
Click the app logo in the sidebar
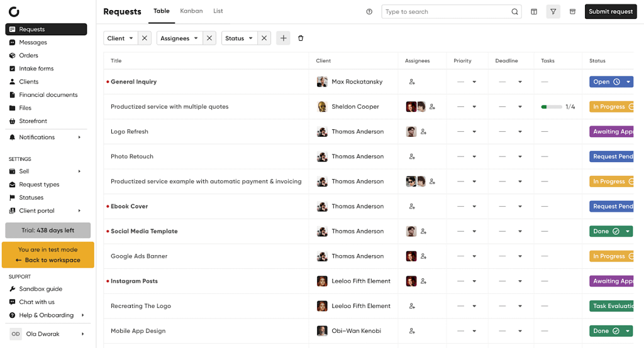(x=14, y=11)
